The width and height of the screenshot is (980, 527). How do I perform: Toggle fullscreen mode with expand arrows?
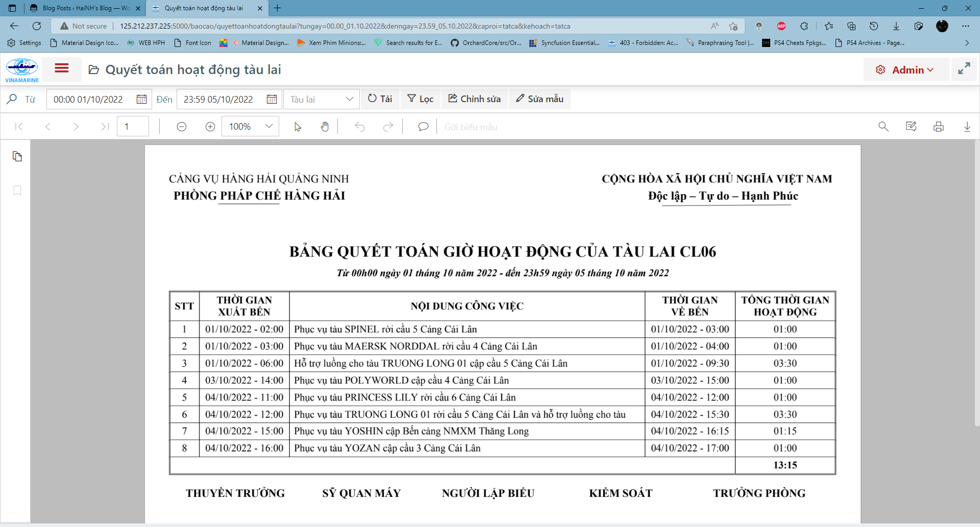click(964, 69)
